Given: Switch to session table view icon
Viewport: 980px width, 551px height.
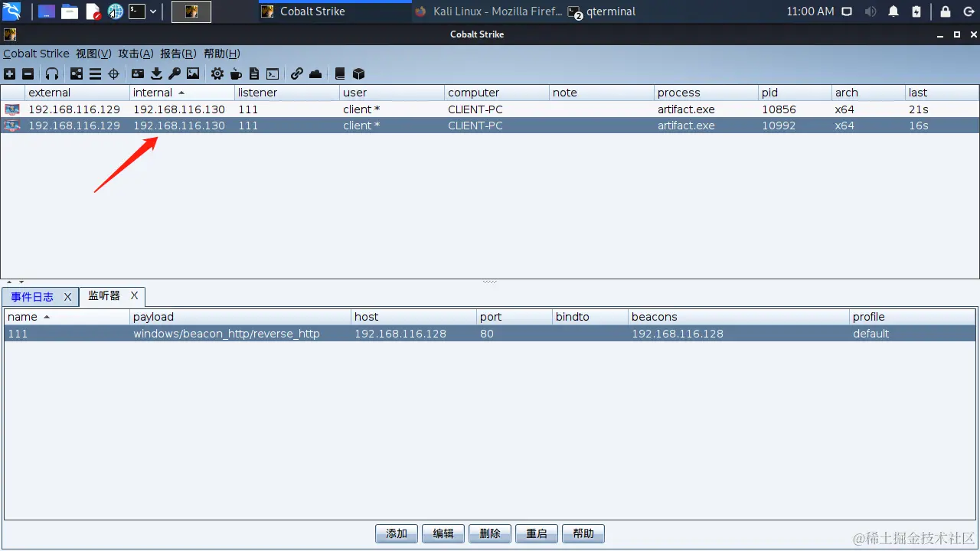Looking at the screenshot, I should (95, 74).
